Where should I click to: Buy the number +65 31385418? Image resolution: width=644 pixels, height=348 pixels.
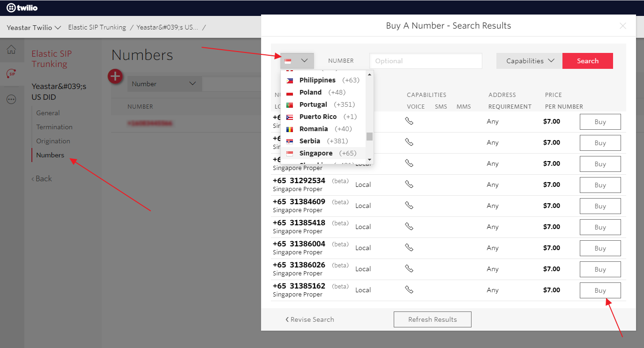600,227
